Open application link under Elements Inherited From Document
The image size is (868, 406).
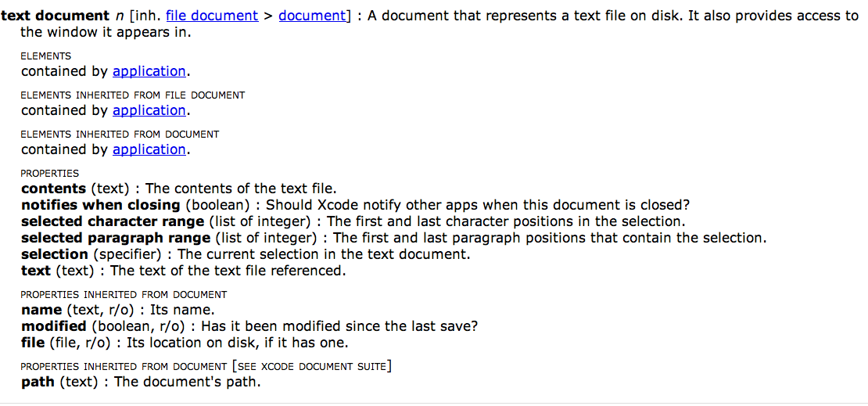pyautogui.click(x=149, y=149)
